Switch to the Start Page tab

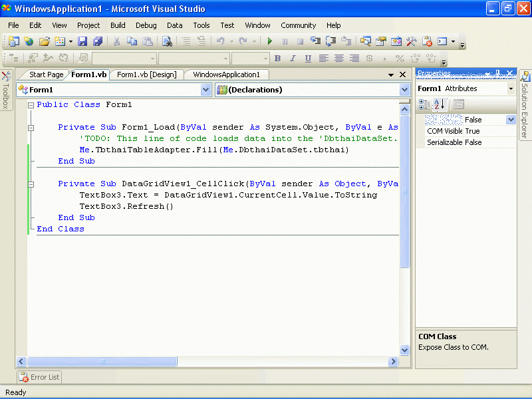point(46,74)
